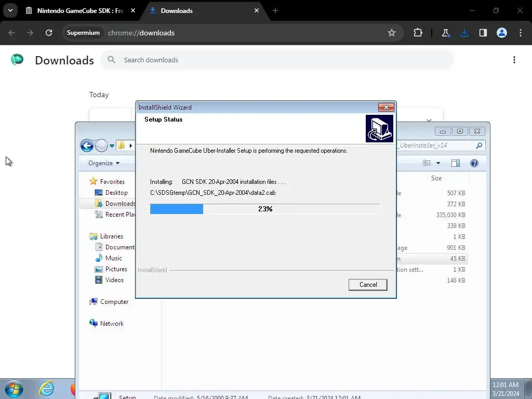The width and height of the screenshot is (532, 399).
Task: Open Explorer recent locations dropdown
Action: click(x=112, y=146)
